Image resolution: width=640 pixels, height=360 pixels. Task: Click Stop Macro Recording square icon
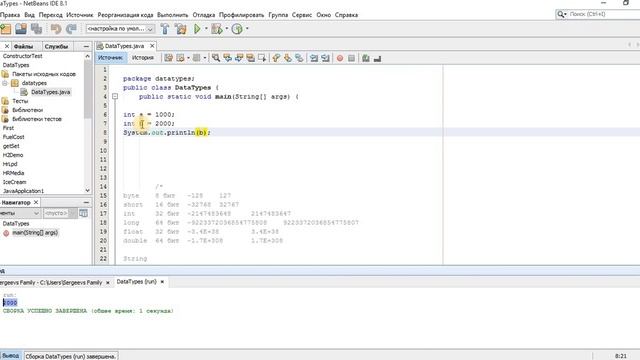[351, 58]
